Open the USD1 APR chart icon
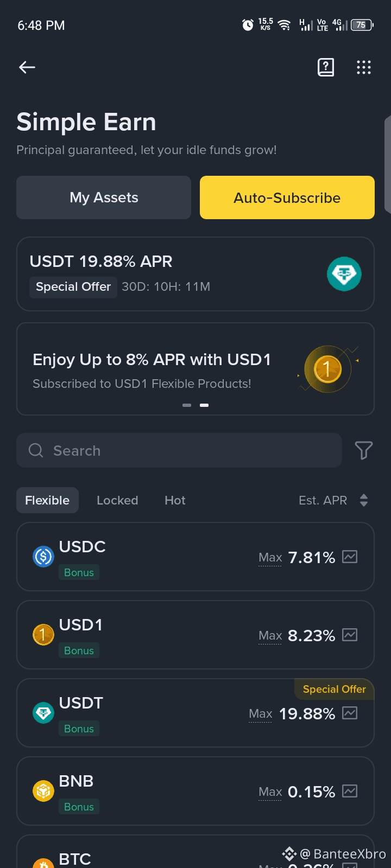This screenshot has width=391, height=868. tap(350, 635)
